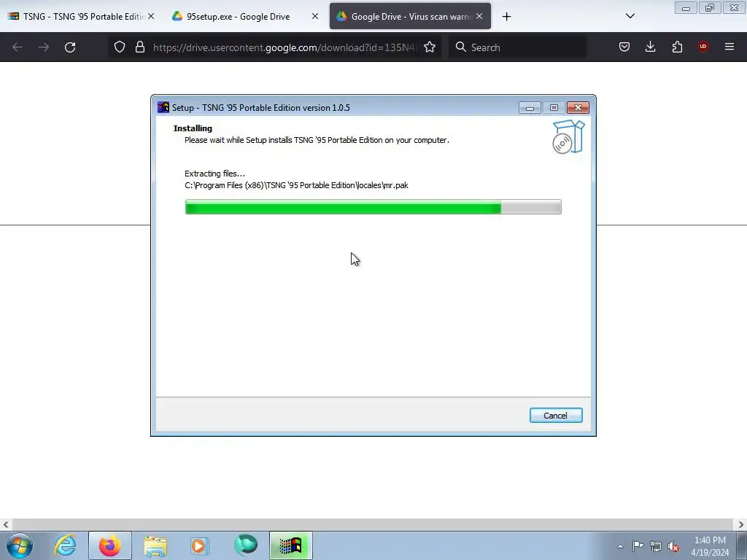
Task: Restore down the Firefox window
Action: pos(710,8)
